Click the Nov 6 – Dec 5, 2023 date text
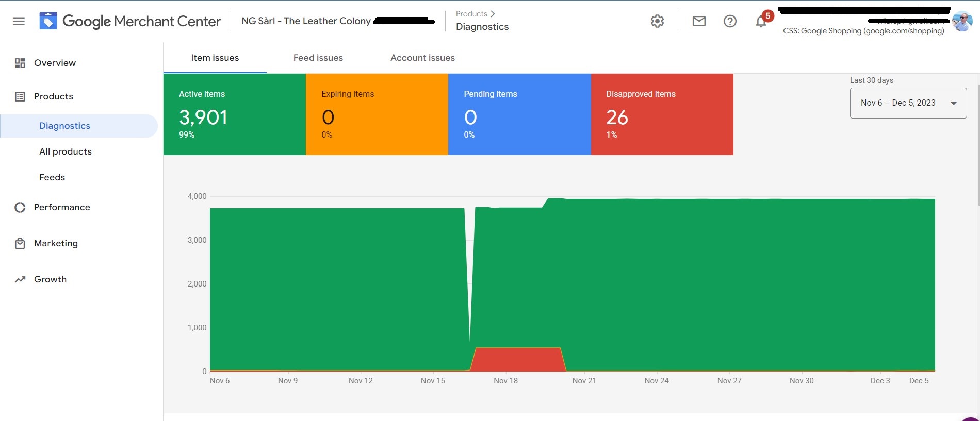The width and height of the screenshot is (980, 421). tap(898, 103)
